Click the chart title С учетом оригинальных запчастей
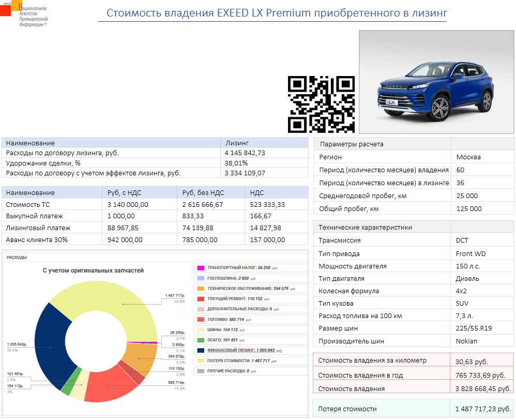Image resolution: width=516 pixels, height=420 pixels. click(x=93, y=271)
